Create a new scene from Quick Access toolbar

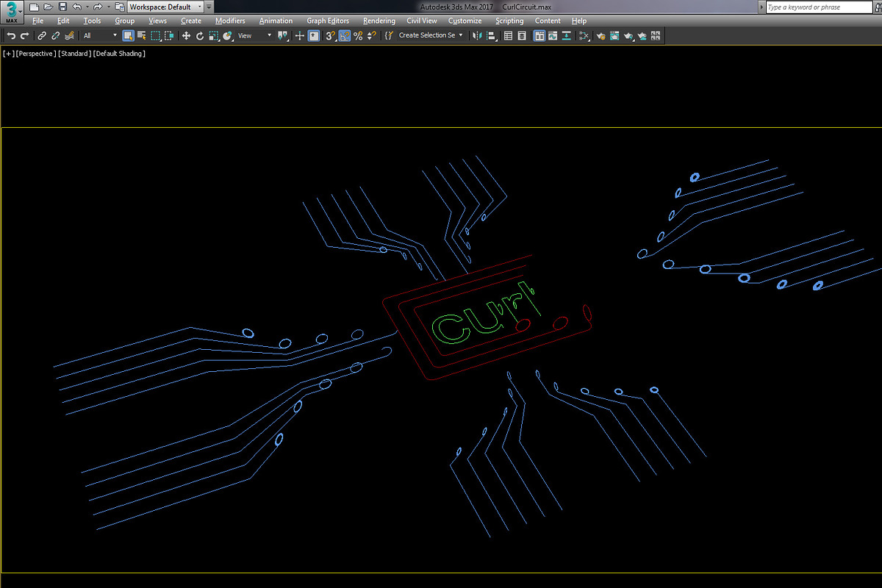[x=35, y=7]
